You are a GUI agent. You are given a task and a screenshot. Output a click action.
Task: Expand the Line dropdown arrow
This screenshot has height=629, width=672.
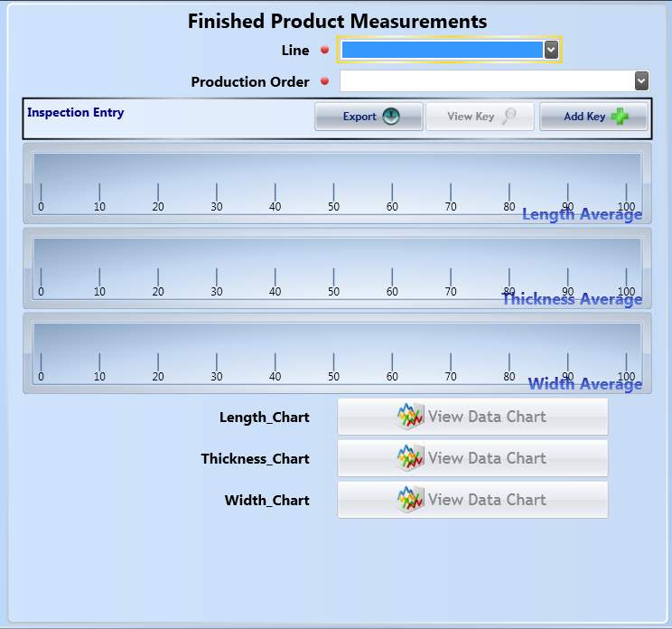551,50
